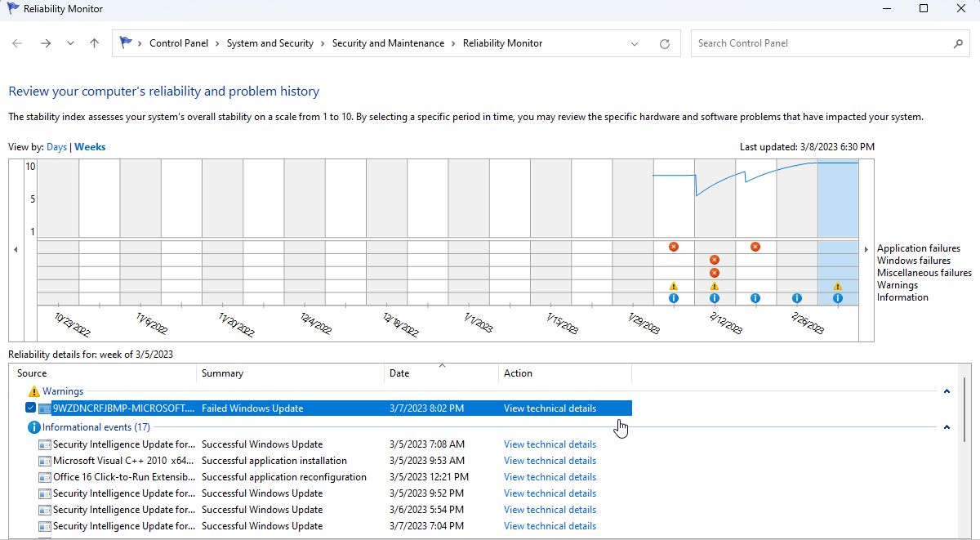
Task: Click the Windows flag icon in the breadcrumb bar
Action: coord(127,42)
